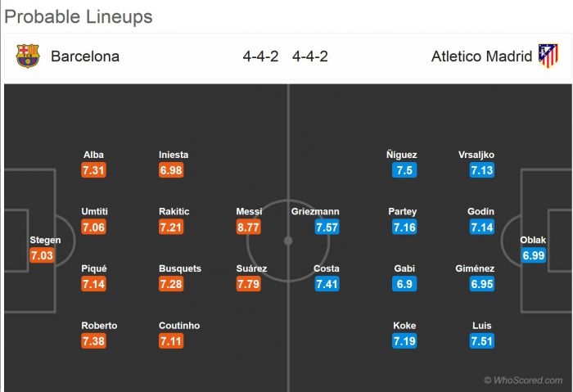Click the Iniesta player name
Viewport: 573px width, 392px height.
pyautogui.click(x=174, y=155)
